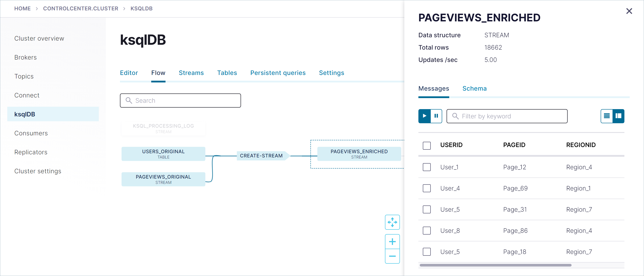
Task: Zoom out of the flow diagram
Action: pyautogui.click(x=392, y=256)
